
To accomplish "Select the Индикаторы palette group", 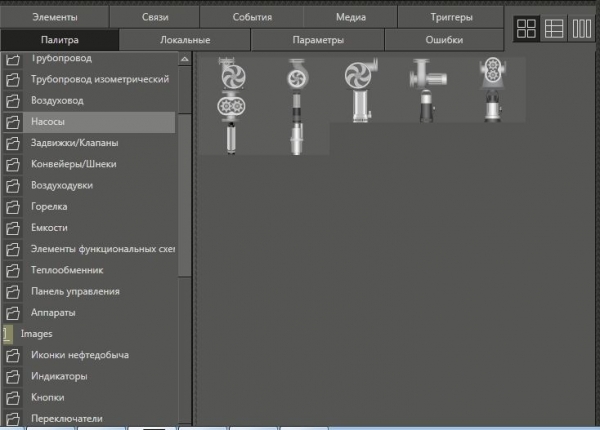I will coord(59,376).
